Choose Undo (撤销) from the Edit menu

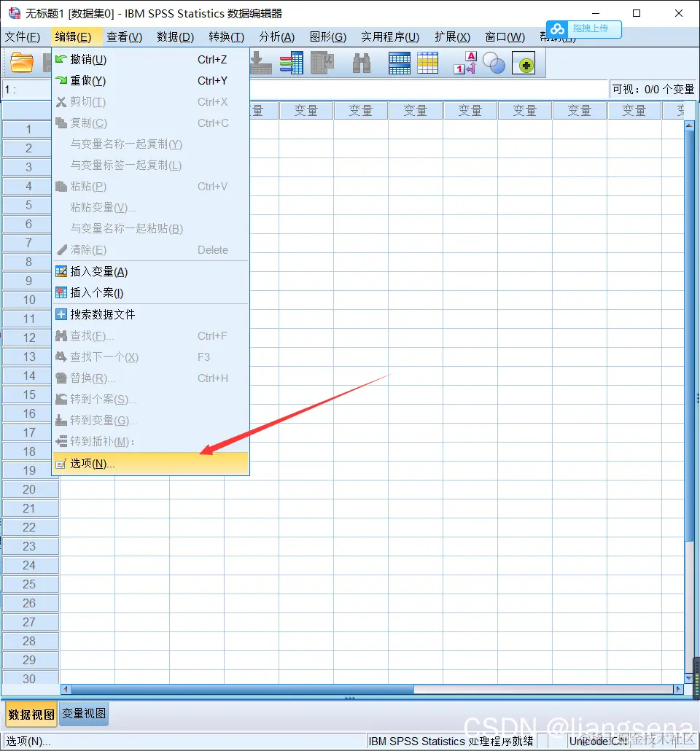(150, 59)
